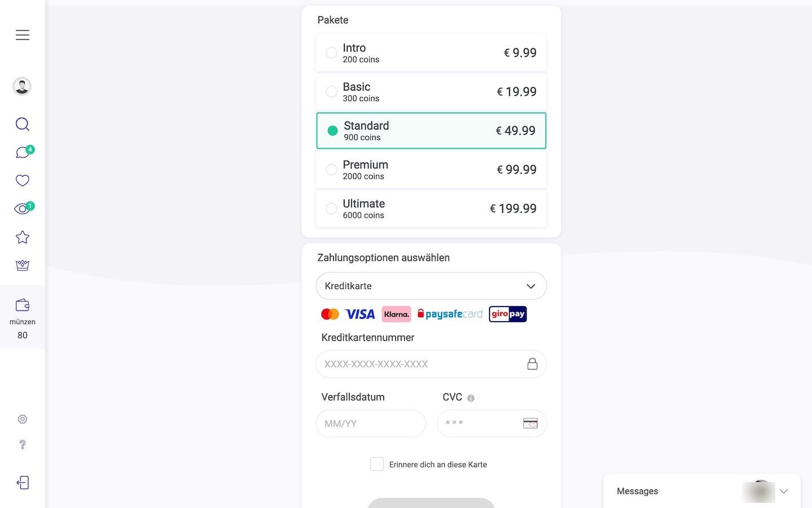This screenshot has width=812, height=508.
Task: Open the settings gear icon
Action: click(23, 419)
